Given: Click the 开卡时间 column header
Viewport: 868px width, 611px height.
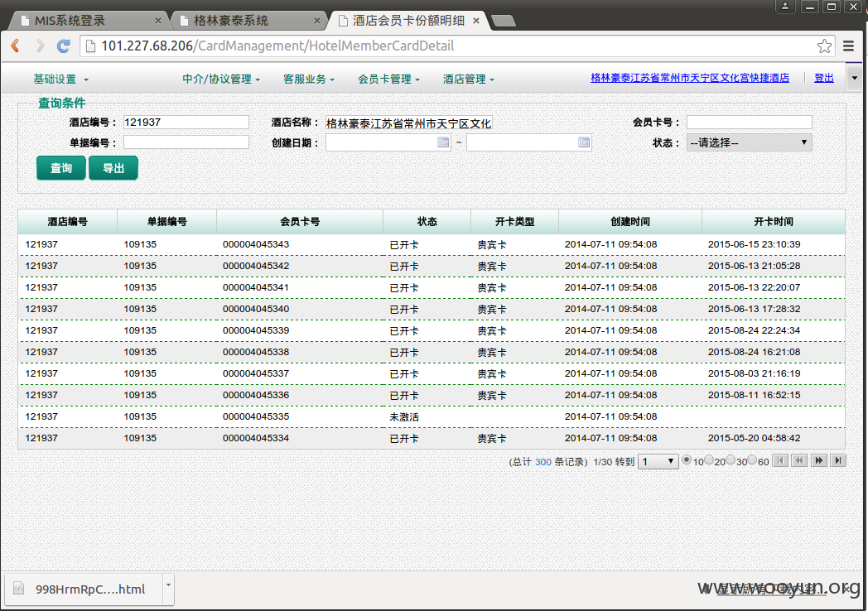Looking at the screenshot, I should coord(774,221).
